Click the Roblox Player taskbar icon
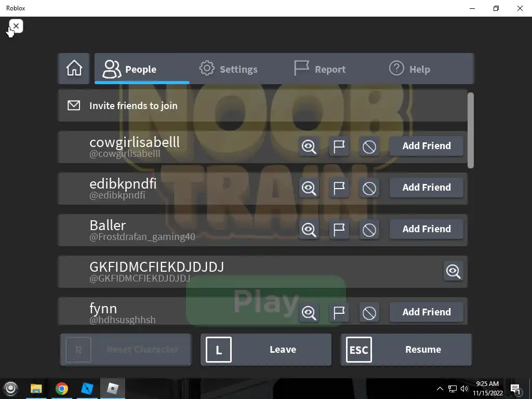Image resolution: width=532 pixels, height=399 pixels. point(113,389)
